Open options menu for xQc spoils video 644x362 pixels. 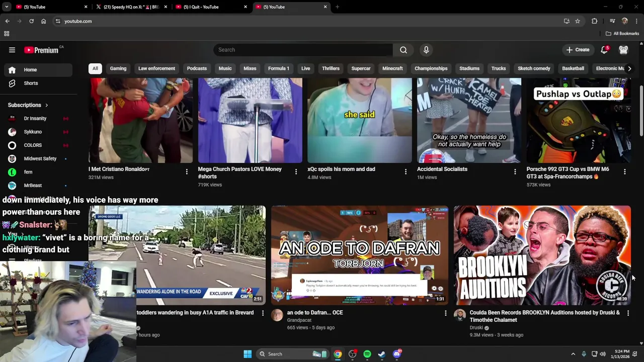point(406,172)
